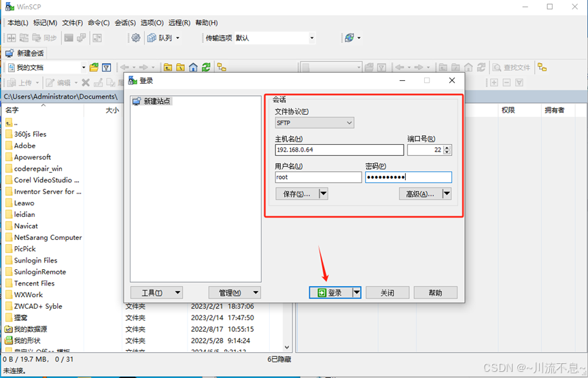The height and width of the screenshot is (378, 588).
Task: Open the Tools (工具) dropdown button
Action: [156, 292]
